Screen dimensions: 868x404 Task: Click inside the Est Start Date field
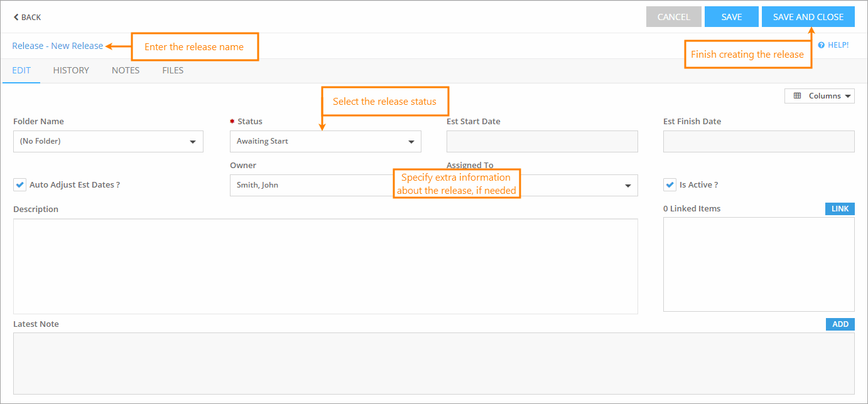point(541,141)
